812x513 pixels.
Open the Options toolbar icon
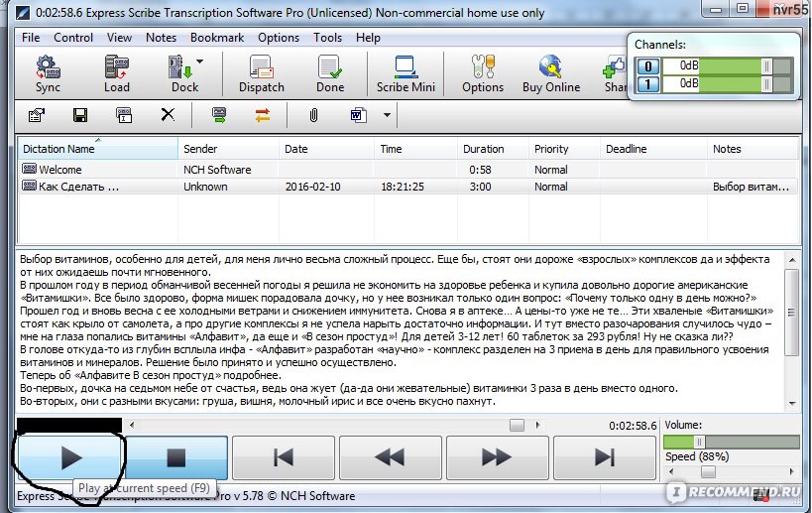pos(483,73)
